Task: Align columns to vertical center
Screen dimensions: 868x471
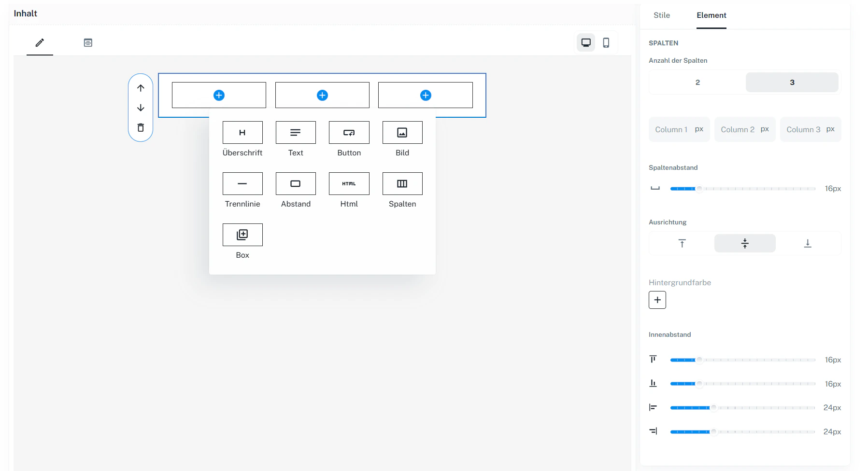Action: pyautogui.click(x=745, y=243)
